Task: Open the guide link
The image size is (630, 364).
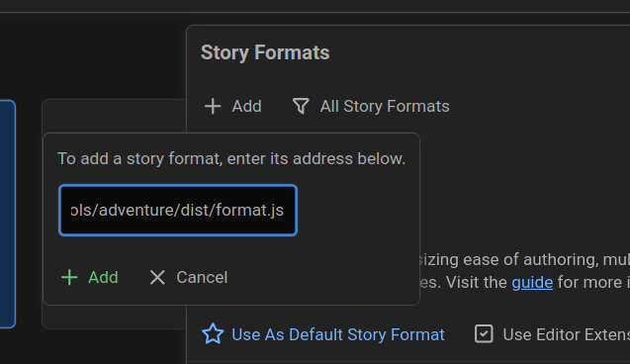Action: [x=532, y=283]
